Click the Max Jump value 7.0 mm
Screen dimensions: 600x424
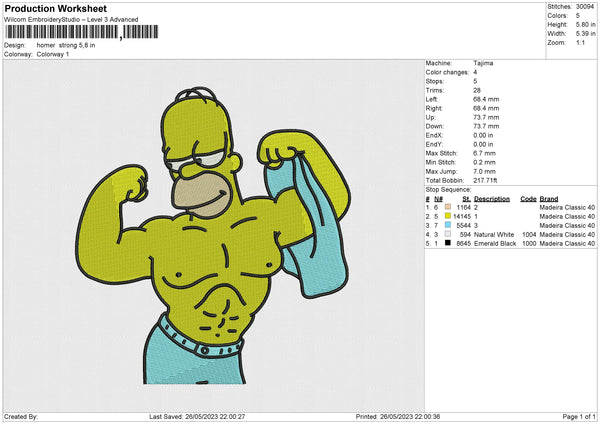coord(484,171)
